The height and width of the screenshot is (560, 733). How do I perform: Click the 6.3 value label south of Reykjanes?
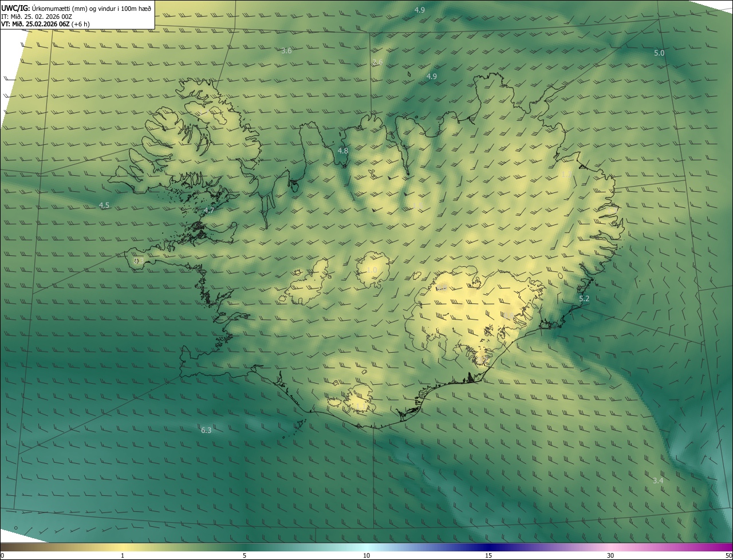pyautogui.click(x=206, y=430)
